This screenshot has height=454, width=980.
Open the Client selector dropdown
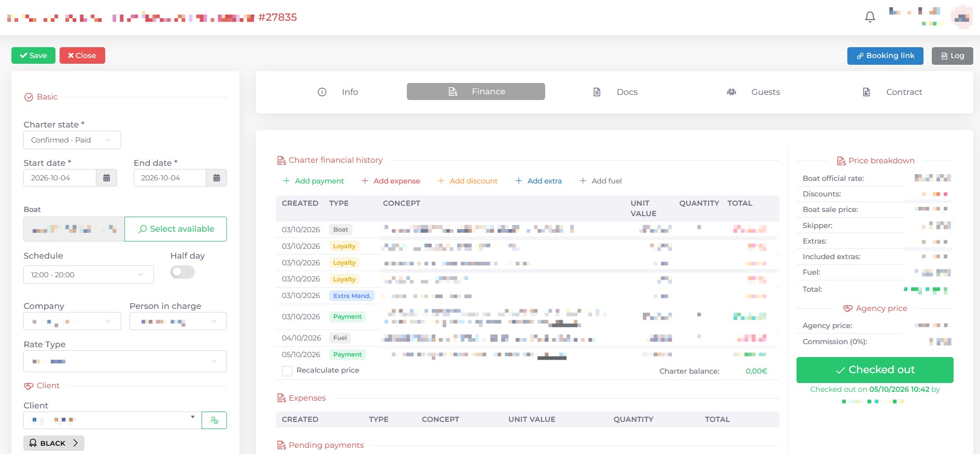[112, 420]
